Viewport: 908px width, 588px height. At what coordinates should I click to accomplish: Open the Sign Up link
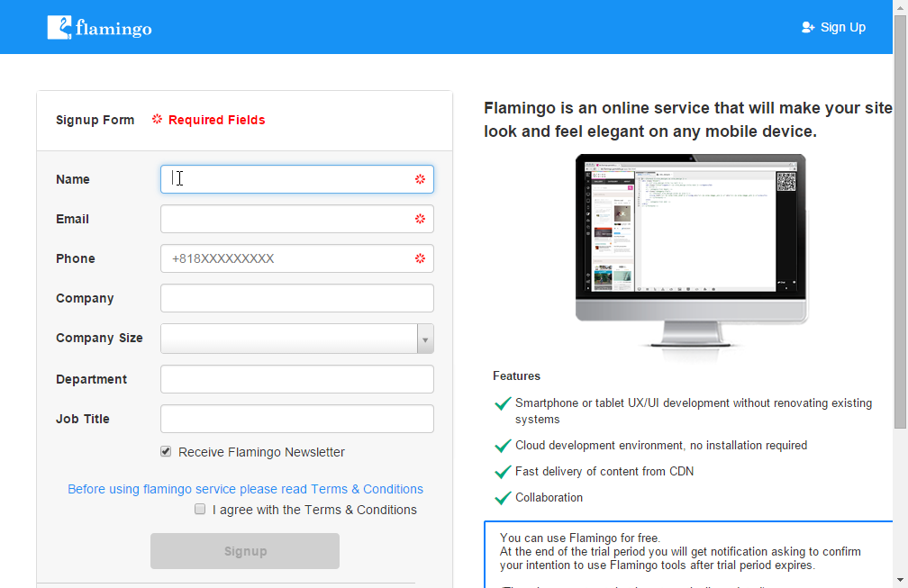point(833,27)
